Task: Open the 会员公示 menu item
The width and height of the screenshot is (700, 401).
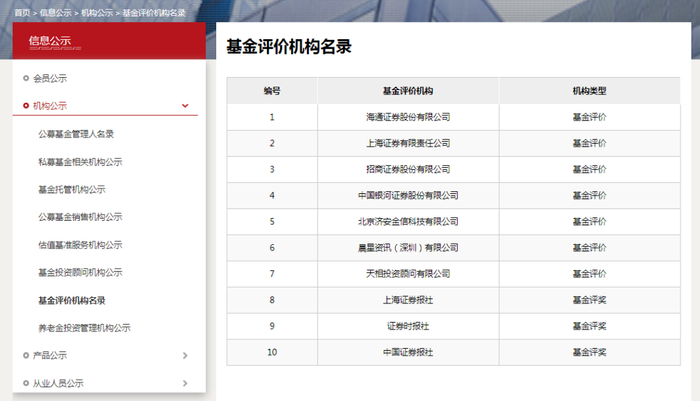Action: 50,79
